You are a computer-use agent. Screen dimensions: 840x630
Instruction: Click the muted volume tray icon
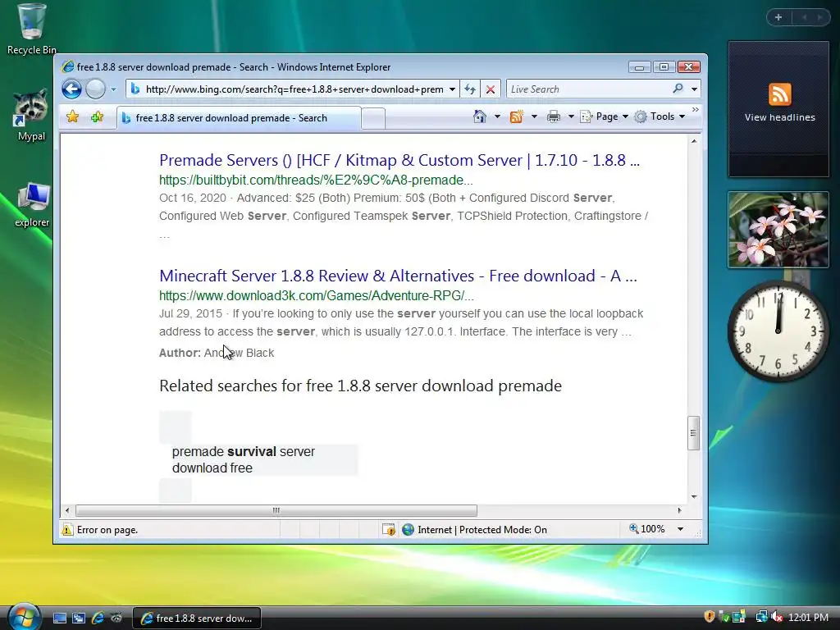776,617
